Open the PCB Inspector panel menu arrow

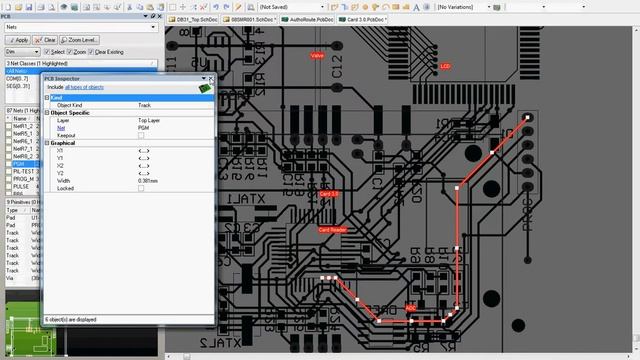point(204,78)
